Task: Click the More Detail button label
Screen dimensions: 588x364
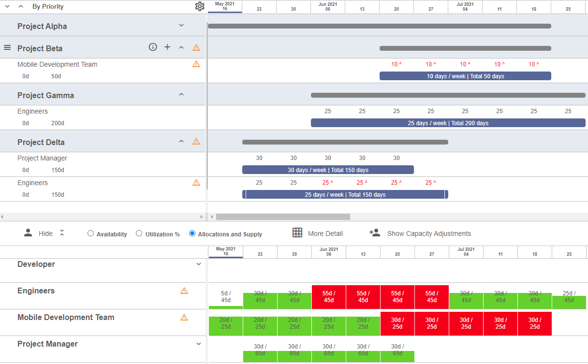Action: [325, 233]
